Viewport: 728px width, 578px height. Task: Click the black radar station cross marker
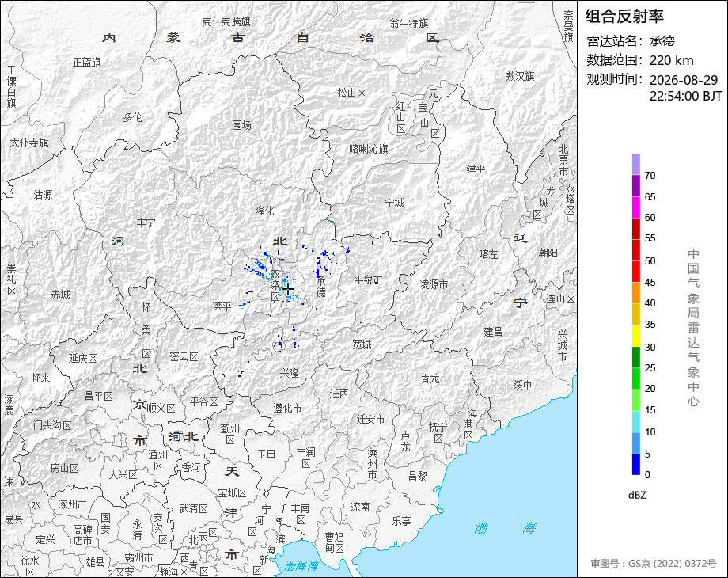288,290
